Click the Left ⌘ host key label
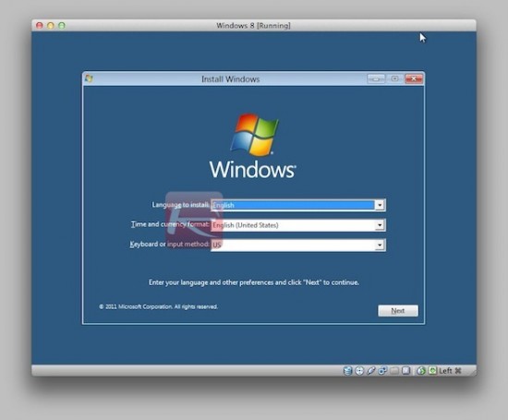Screen dimensions: 508x420 point(450,371)
